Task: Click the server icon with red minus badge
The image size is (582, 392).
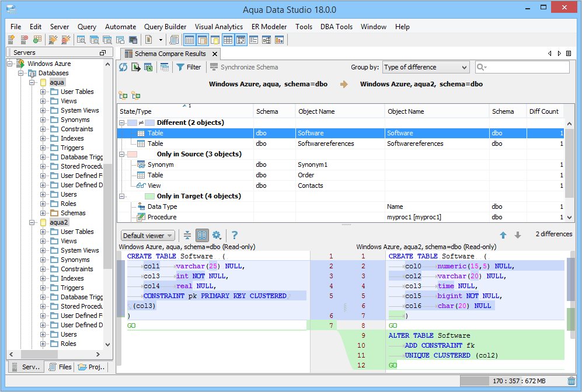Action: coord(24,40)
